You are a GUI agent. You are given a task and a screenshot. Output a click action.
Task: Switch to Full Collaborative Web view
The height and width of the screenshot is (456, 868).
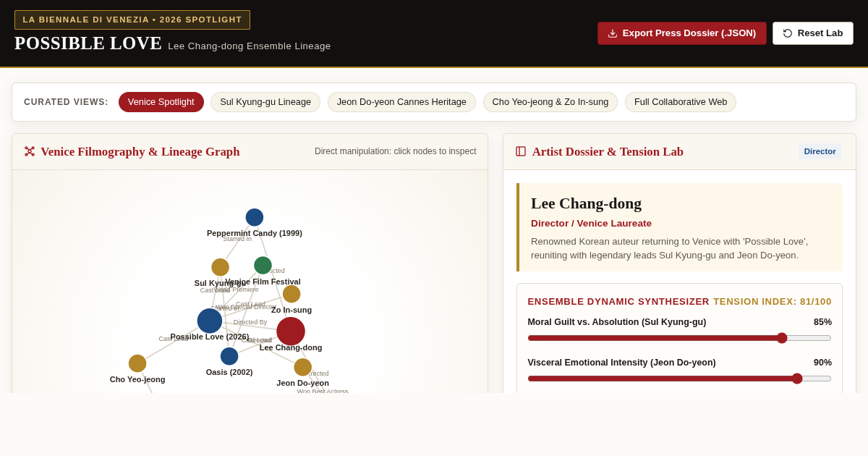point(681,102)
